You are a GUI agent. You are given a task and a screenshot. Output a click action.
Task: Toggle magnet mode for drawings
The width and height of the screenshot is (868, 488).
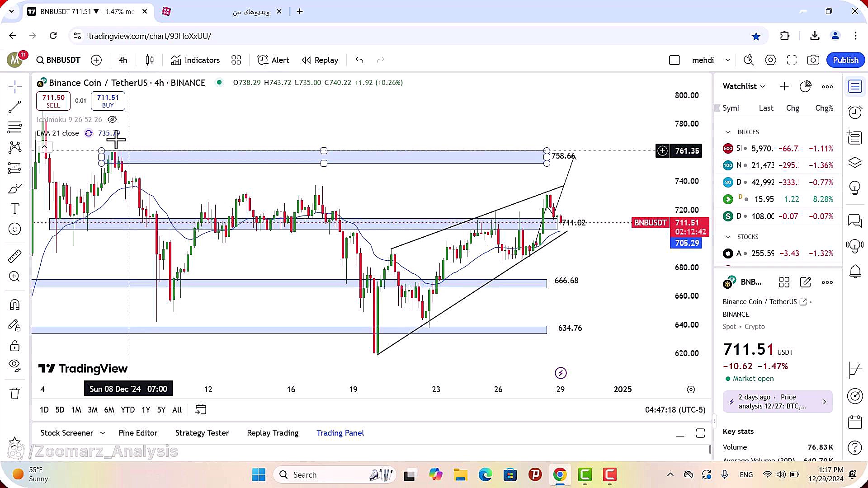(14, 305)
